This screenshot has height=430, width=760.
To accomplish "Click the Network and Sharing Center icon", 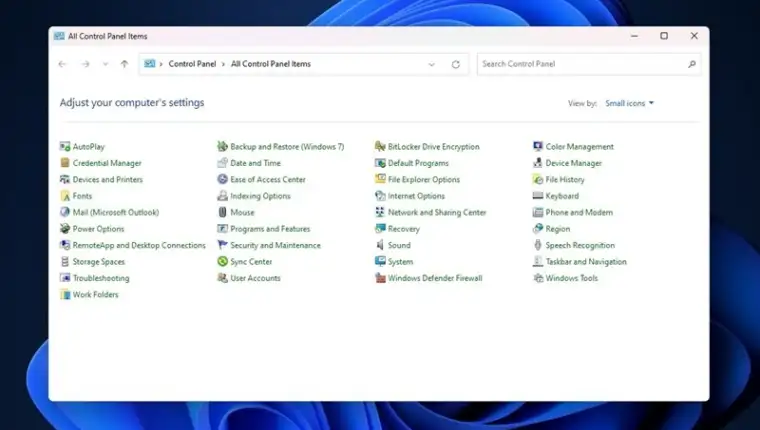I will (x=380, y=212).
